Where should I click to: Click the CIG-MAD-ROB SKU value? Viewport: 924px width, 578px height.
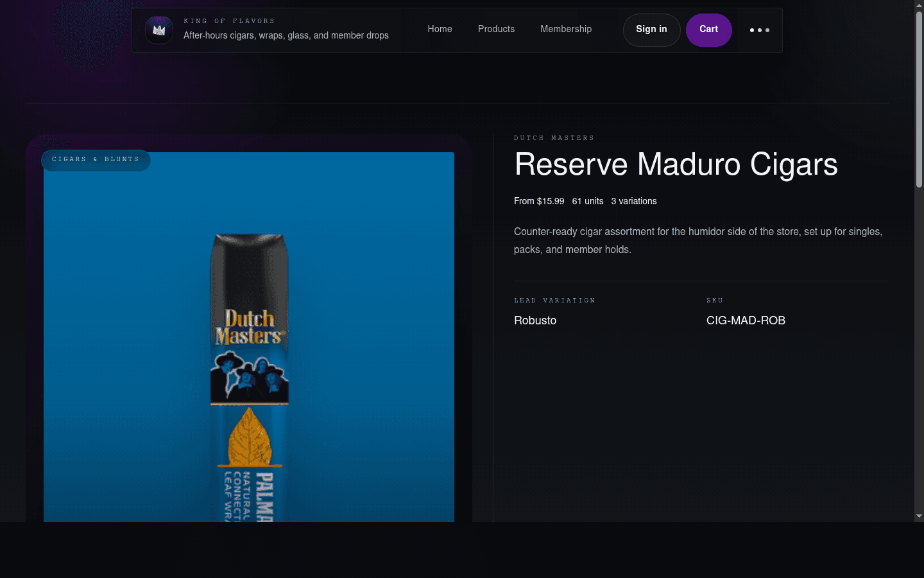[x=746, y=320]
